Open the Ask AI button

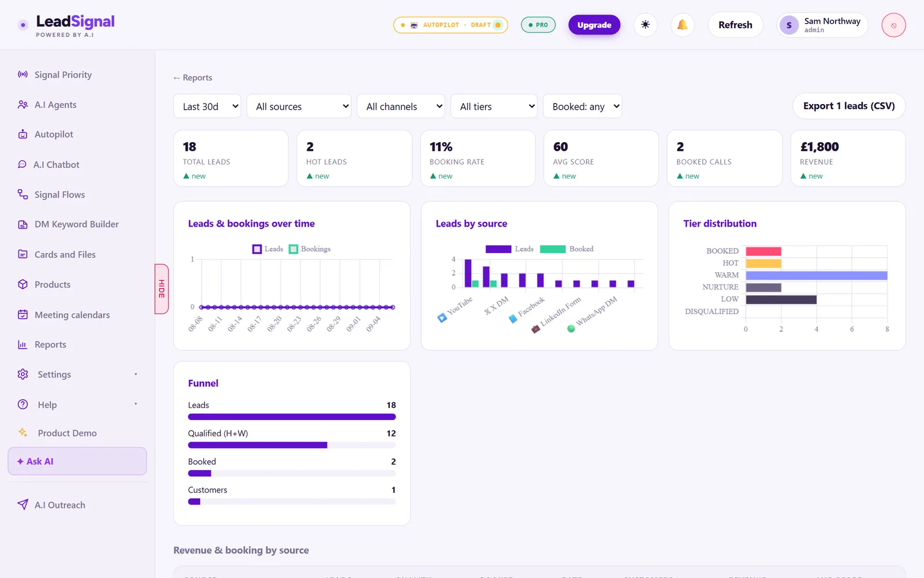click(x=77, y=461)
